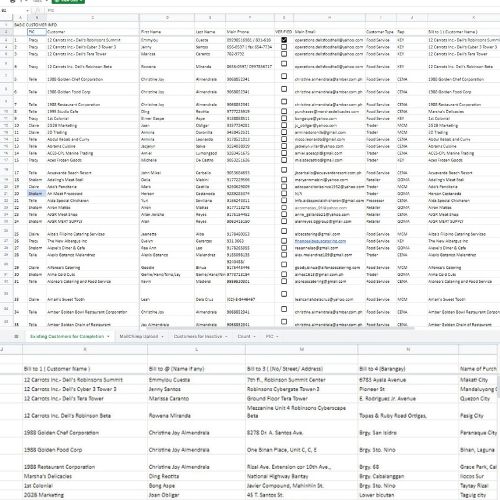Image resolution: width=500 pixels, height=500 pixels.
Task: Click the name box cell reference field
Action: [x=12, y=11]
